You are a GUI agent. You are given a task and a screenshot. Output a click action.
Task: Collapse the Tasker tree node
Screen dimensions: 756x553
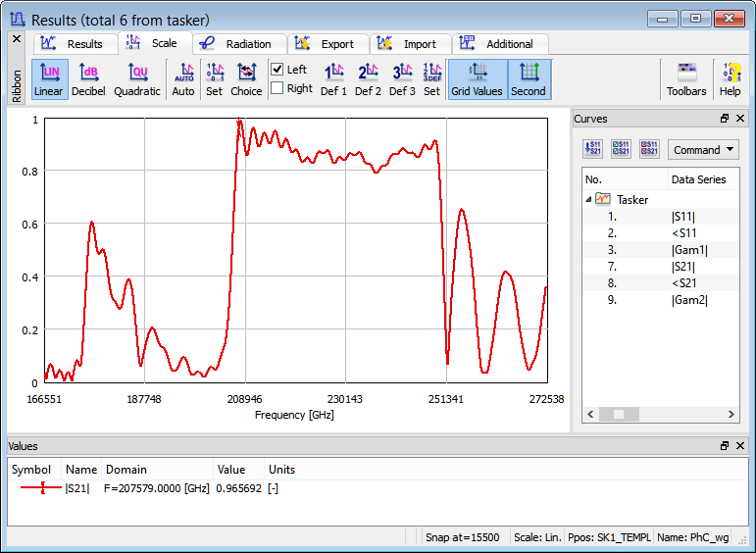[589, 199]
